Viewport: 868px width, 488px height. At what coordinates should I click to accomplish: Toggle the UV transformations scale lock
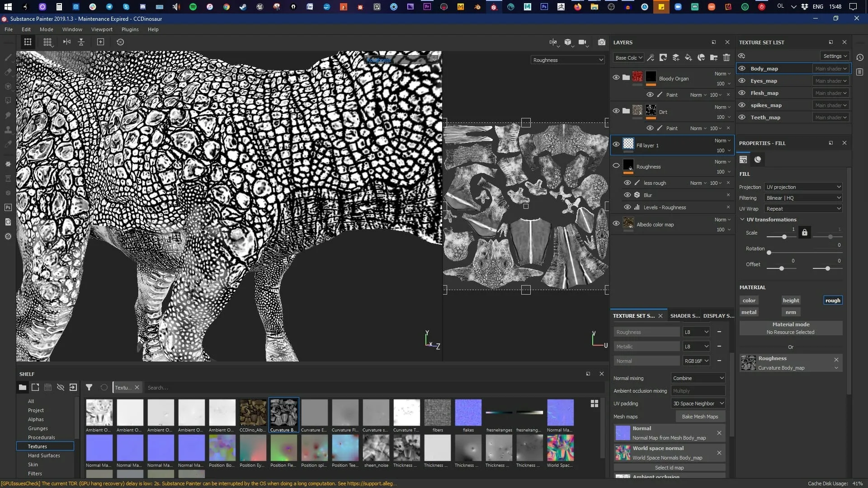805,233
